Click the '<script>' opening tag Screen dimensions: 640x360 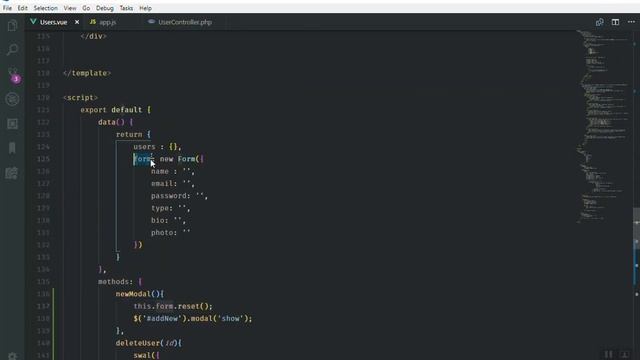coord(80,98)
